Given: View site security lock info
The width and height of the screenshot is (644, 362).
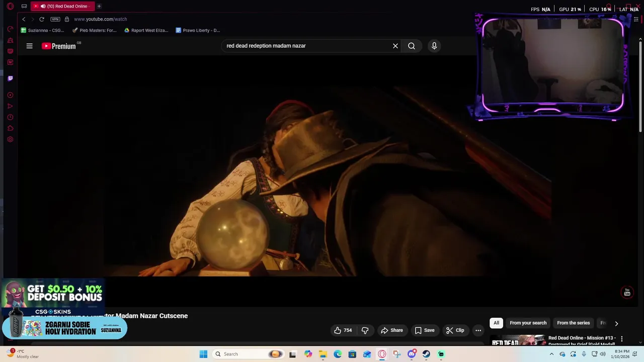Looking at the screenshot, I should pos(66,19).
